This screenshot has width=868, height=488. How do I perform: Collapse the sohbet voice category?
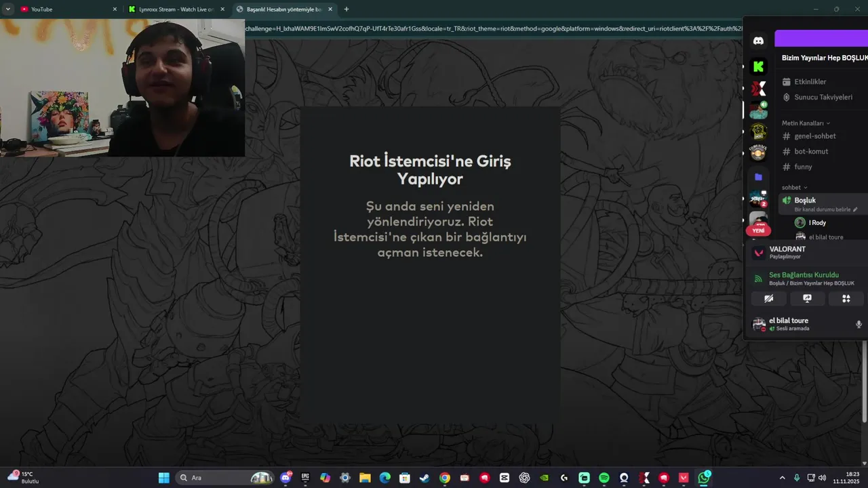[x=794, y=187]
